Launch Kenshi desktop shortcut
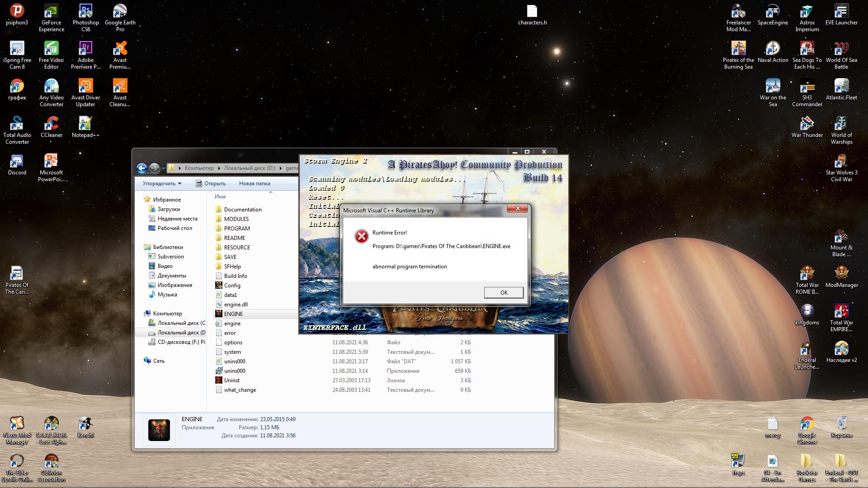This screenshot has width=868, height=488. [85, 427]
